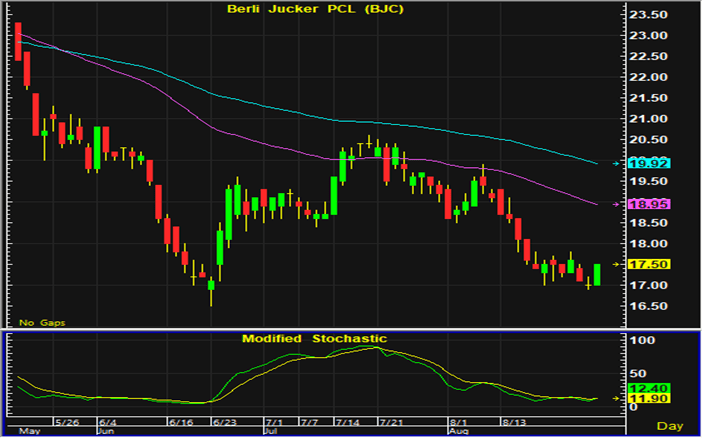703x438 pixels.
Task: Select the 8/13 date on the time axis
Action: (516, 422)
